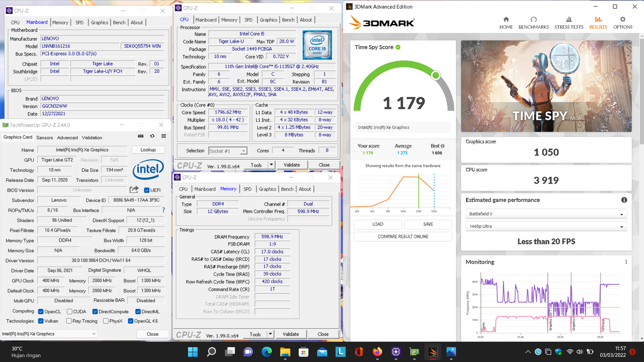Click Bus Interface question mark icon
Screen dimensions: 644x362
163,210
